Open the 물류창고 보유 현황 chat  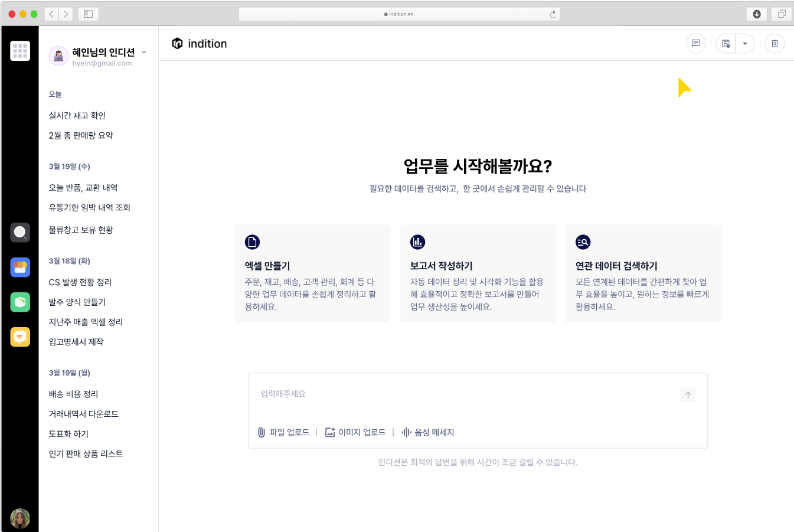tap(81, 230)
